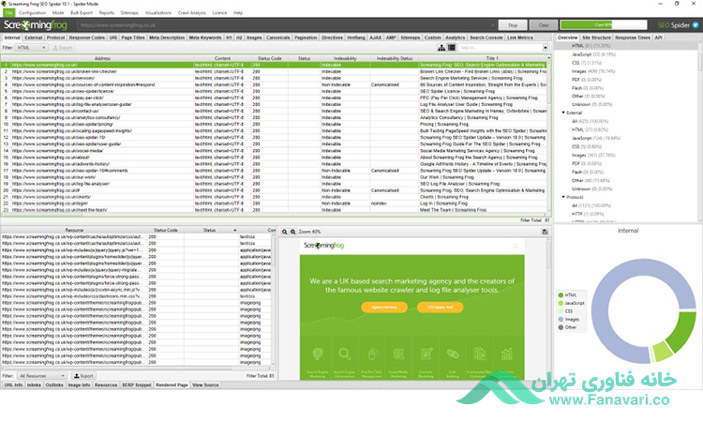Screen dimensions: 703x422
Task: Click the SEO Spider Tool orange button
Action: [x=440, y=307]
